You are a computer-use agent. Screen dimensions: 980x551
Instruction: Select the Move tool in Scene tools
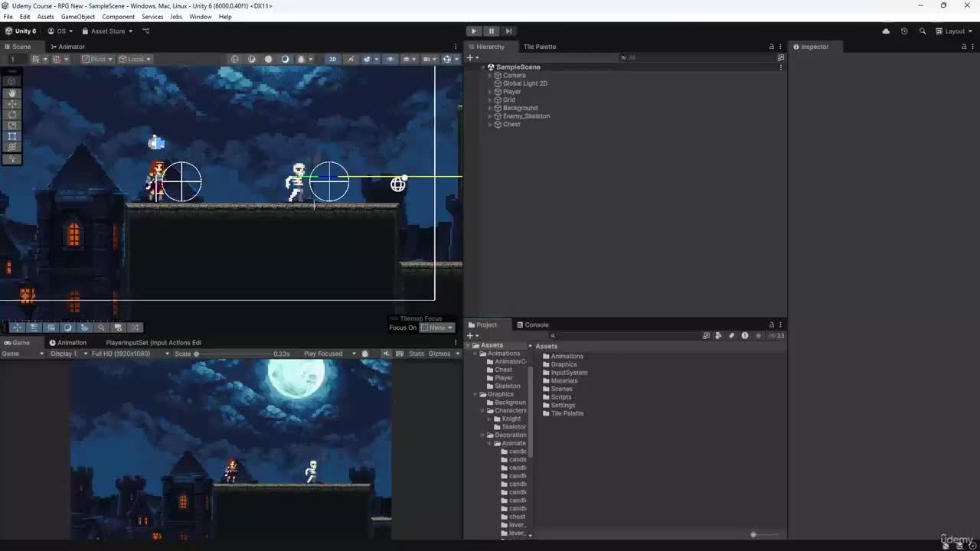coord(12,103)
